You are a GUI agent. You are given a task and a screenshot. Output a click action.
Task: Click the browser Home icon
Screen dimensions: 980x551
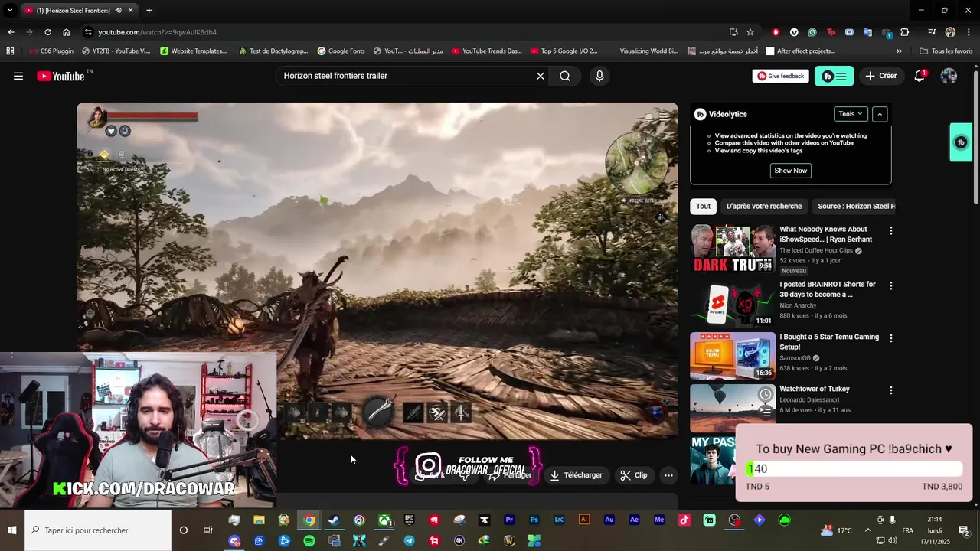click(66, 32)
